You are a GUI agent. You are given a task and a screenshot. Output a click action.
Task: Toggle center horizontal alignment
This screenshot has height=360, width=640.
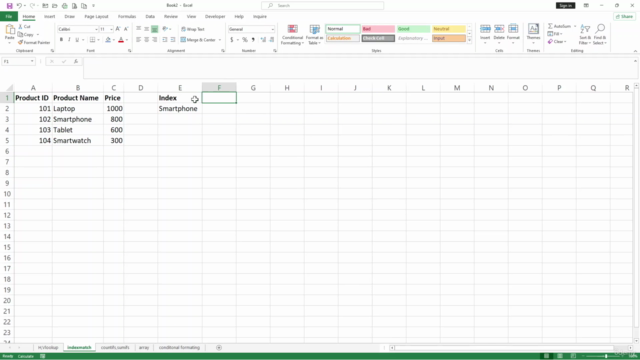[x=147, y=40]
